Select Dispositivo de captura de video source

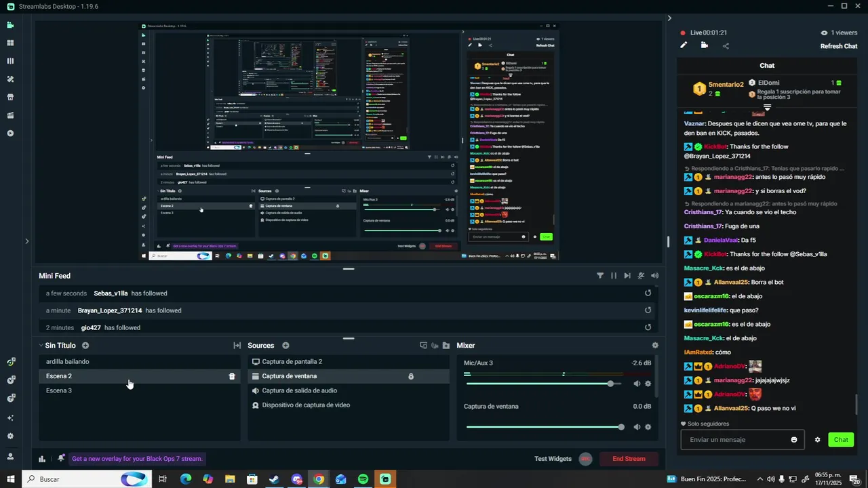pos(348,405)
